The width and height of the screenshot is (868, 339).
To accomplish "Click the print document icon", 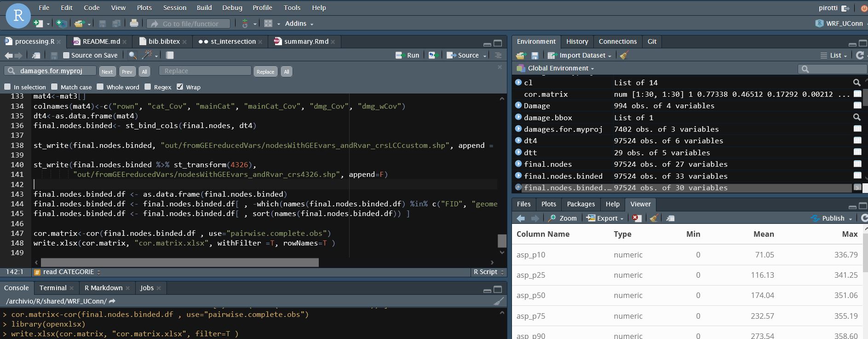I will click(x=134, y=23).
